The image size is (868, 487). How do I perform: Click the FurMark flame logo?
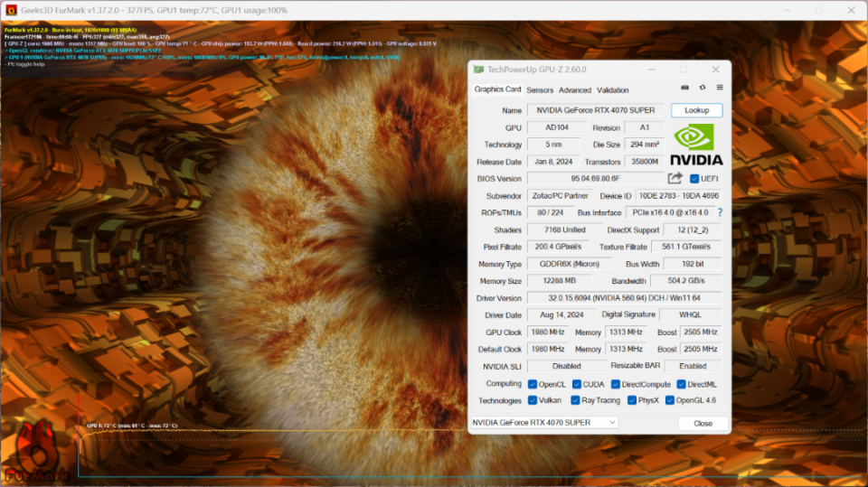click(x=35, y=452)
